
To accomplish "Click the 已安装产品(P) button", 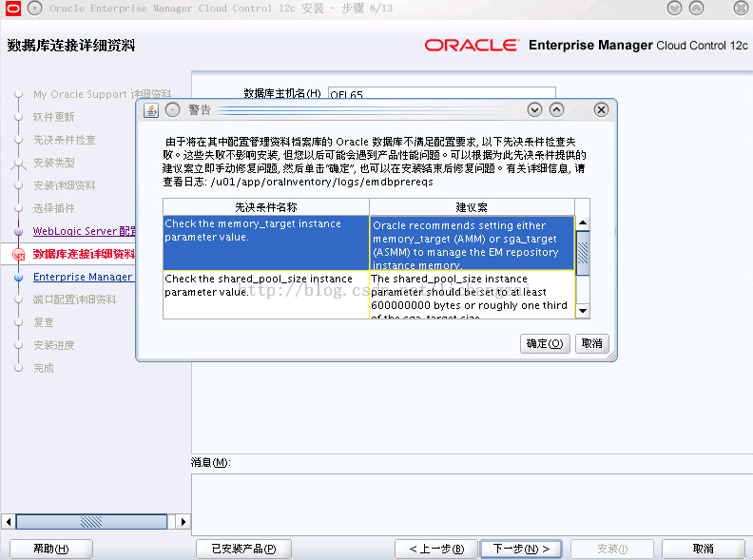I will coord(243,549).
